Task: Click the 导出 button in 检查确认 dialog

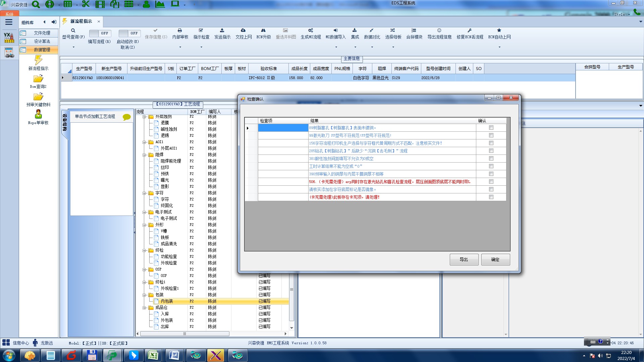Action: click(x=464, y=259)
